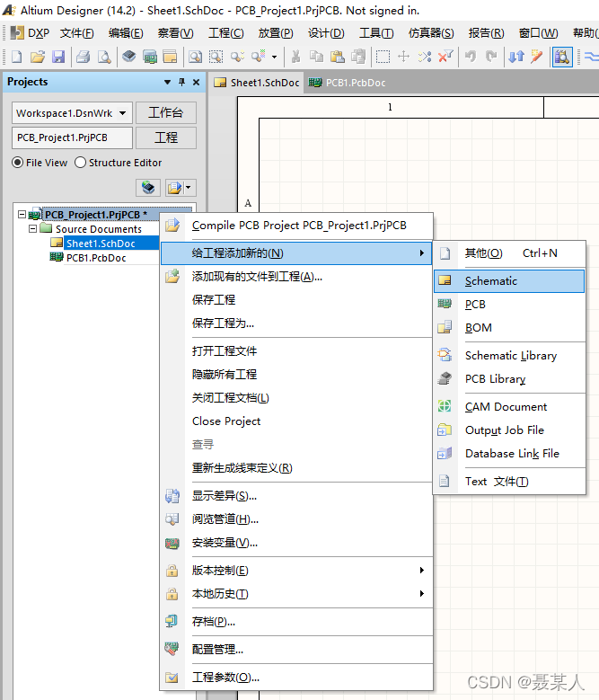Open the 设计(D) menu
The image size is (599, 700).
coord(326,33)
